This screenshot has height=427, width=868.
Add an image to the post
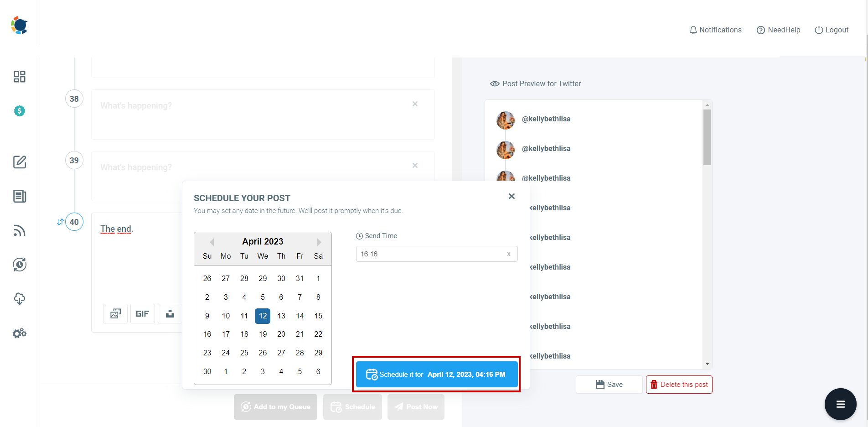tap(115, 313)
